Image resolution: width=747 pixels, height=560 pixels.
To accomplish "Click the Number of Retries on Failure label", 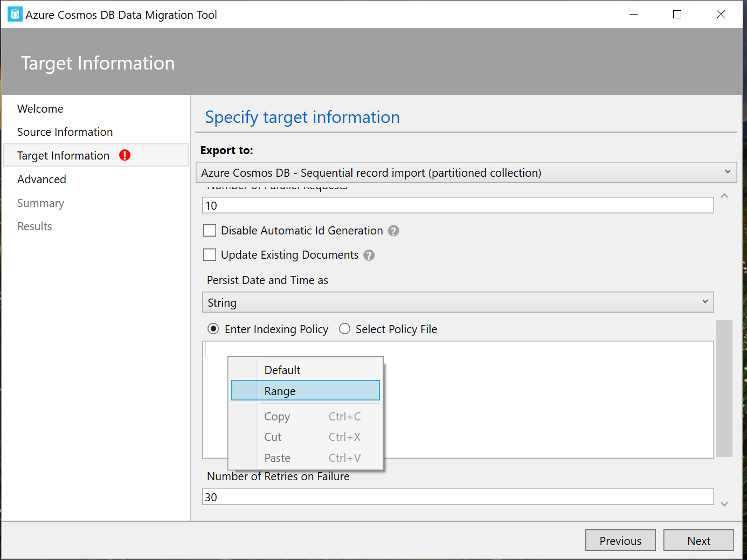I will point(279,476).
